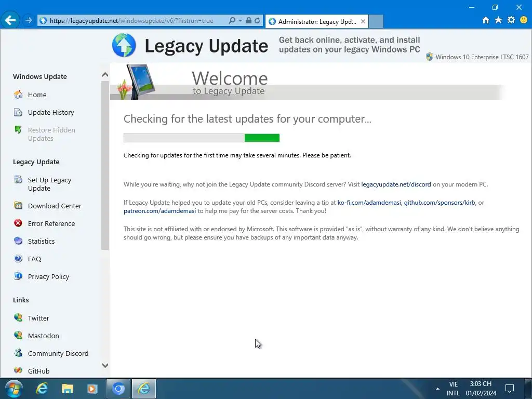Click the Twitter globe icon

pos(18,317)
